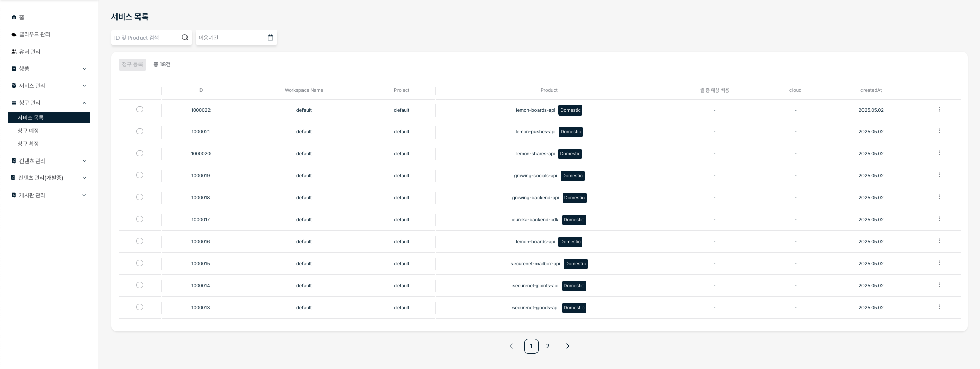
Task: Expand the 서비스 관리 menu chevron
Action: click(84, 86)
